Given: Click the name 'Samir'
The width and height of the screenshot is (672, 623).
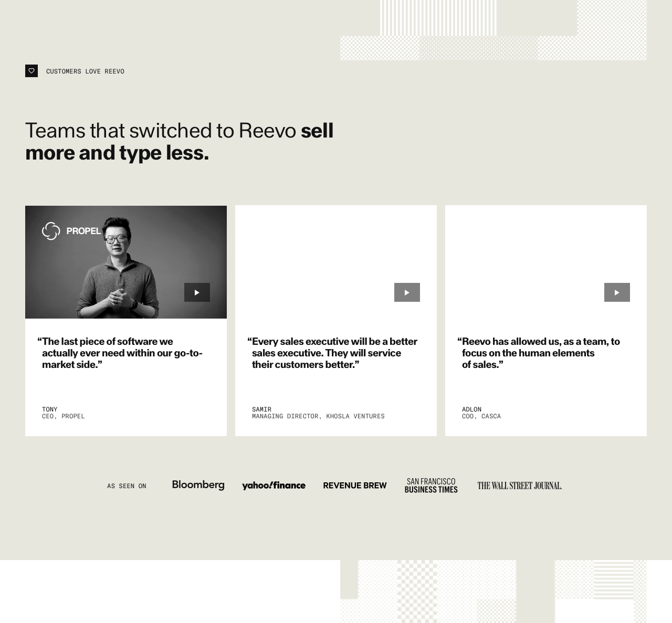Looking at the screenshot, I should tap(261, 409).
